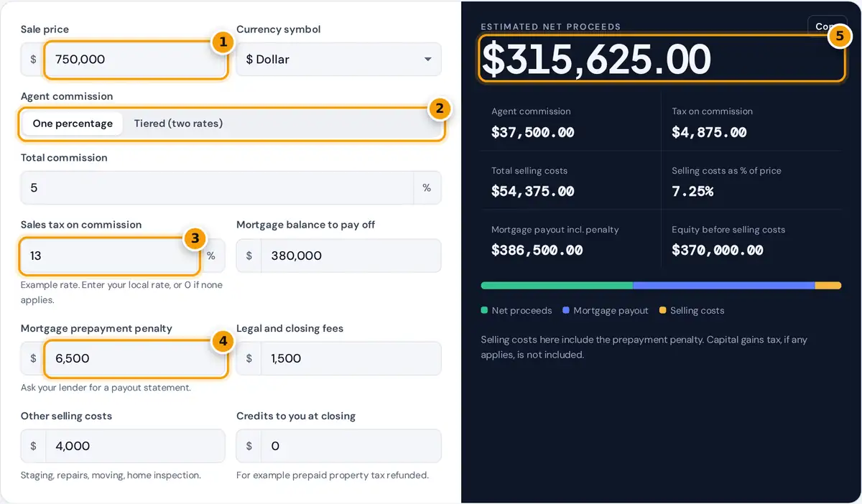
Task: Click the yellow Selling costs bar segment
Action: (828, 286)
